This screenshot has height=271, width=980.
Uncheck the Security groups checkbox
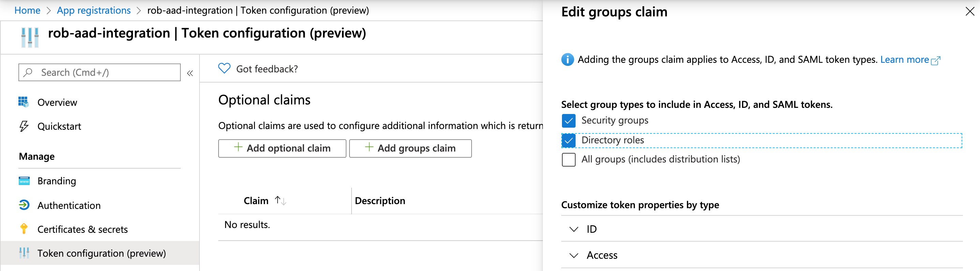pyautogui.click(x=568, y=121)
